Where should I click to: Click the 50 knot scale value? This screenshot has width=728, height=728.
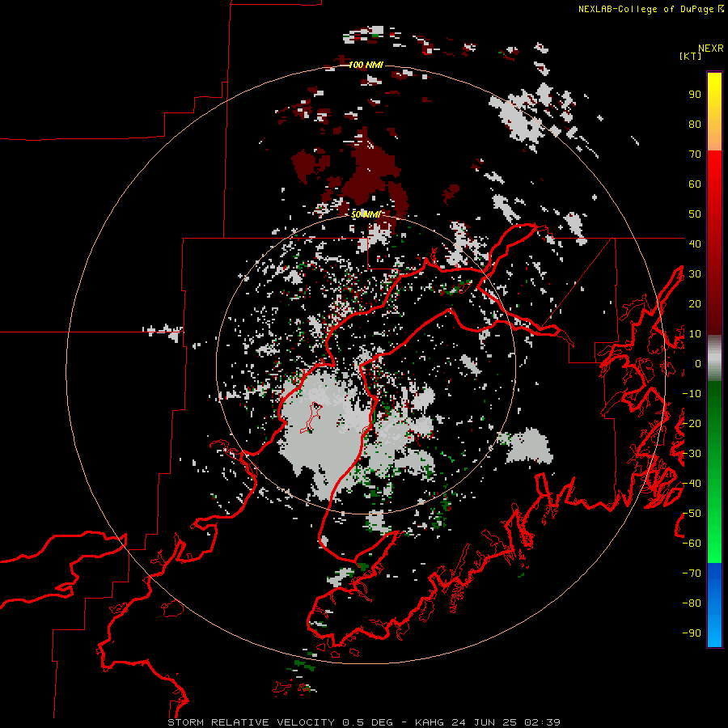pyautogui.click(x=695, y=214)
